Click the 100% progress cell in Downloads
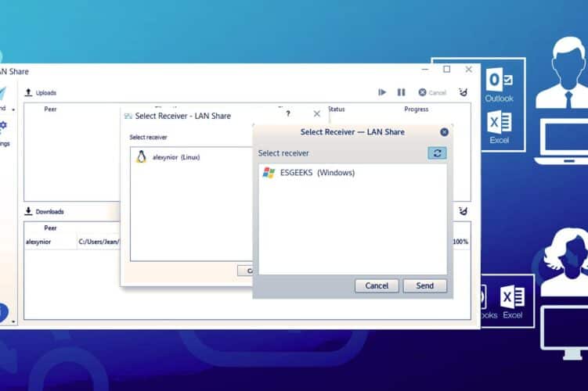588x391 pixels. (460, 242)
